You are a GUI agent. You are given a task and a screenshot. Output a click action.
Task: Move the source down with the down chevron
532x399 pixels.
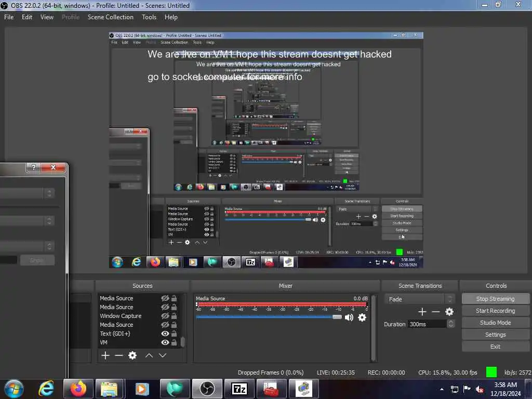(163, 355)
